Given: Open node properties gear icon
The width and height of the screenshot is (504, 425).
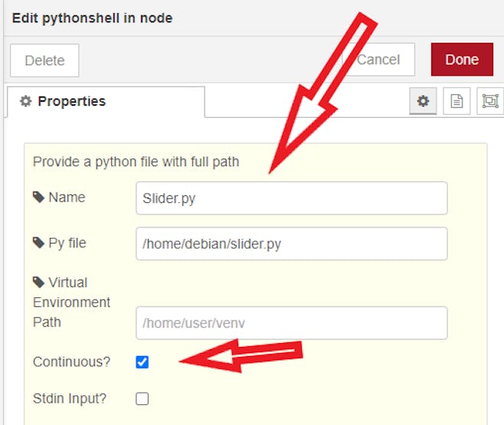Looking at the screenshot, I should coord(423,101).
